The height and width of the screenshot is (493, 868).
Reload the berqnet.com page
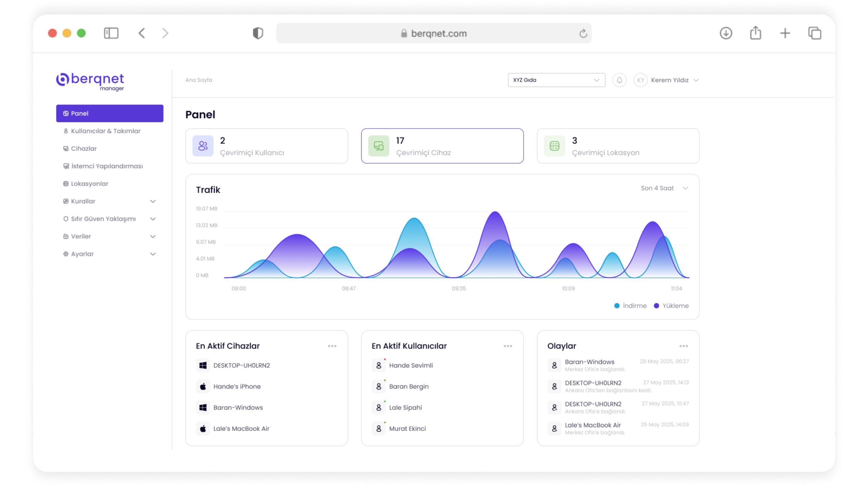583,33
